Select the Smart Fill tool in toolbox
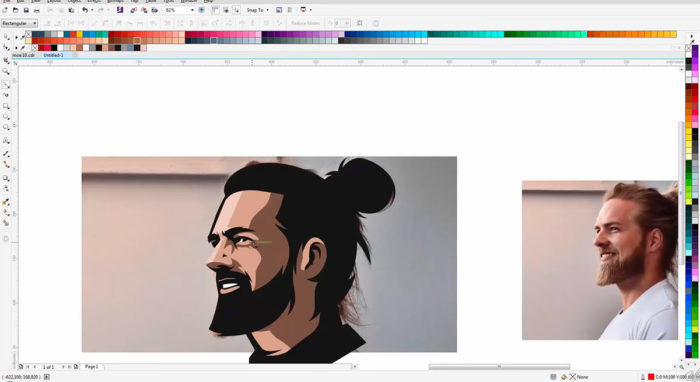Image resolution: width=700 pixels, height=382 pixels. (x=6, y=223)
